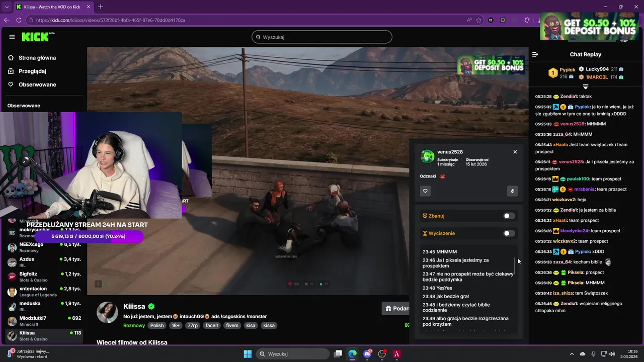
Task: Close the venus2528 user card
Action: point(515,152)
